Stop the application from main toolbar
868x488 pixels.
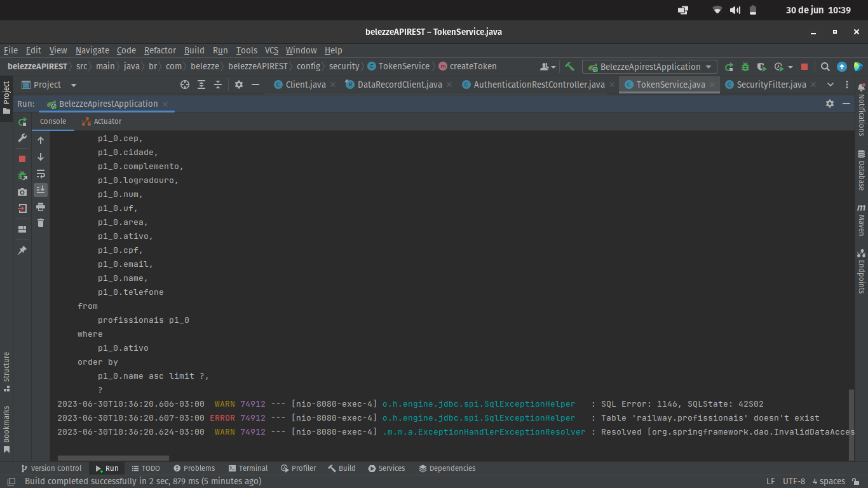(804, 67)
